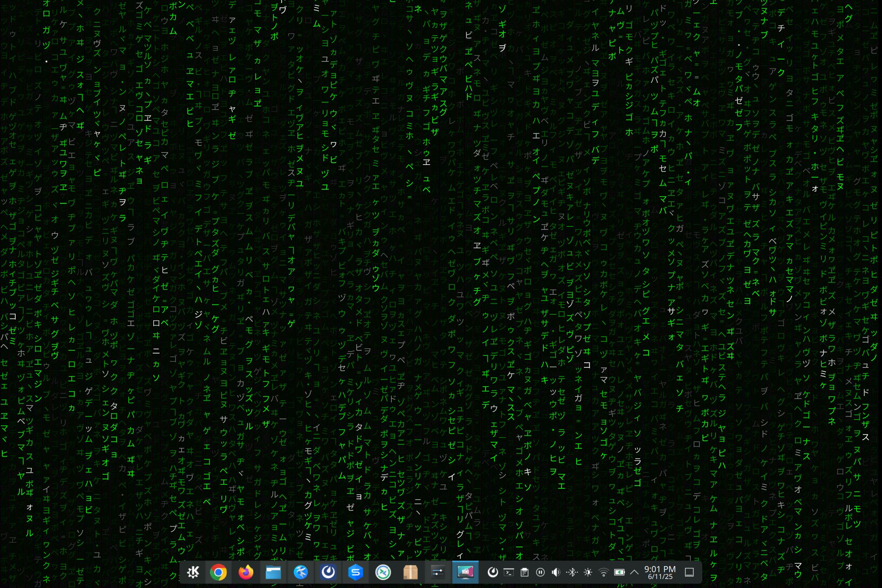Open audio volume tray control
The image size is (882, 588).
click(556, 572)
